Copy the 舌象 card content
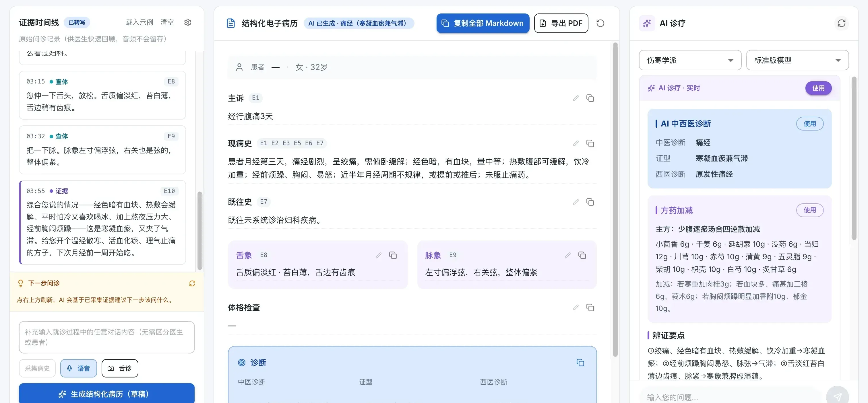 point(393,255)
